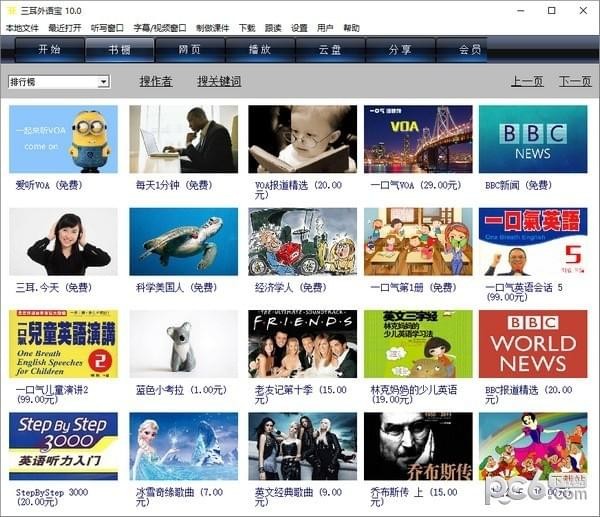Click the 搜关键词 link
Viewport: 600px width, 517px height.
click(219, 81)
